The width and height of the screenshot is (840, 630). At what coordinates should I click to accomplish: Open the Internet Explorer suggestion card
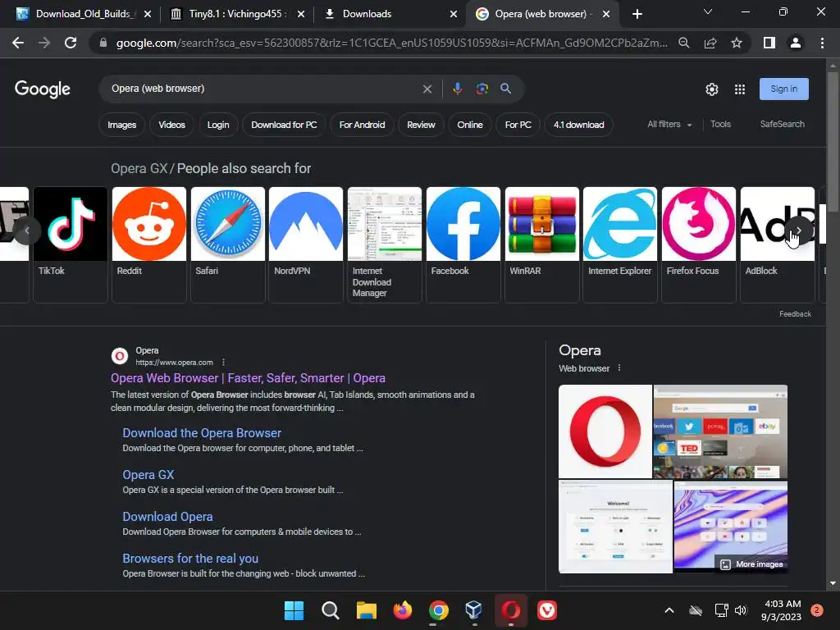[620, 244]
